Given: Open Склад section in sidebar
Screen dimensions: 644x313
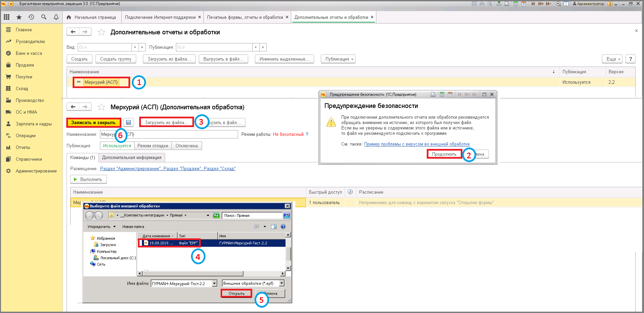Looking at the screenshot, I should click(22, 88).
